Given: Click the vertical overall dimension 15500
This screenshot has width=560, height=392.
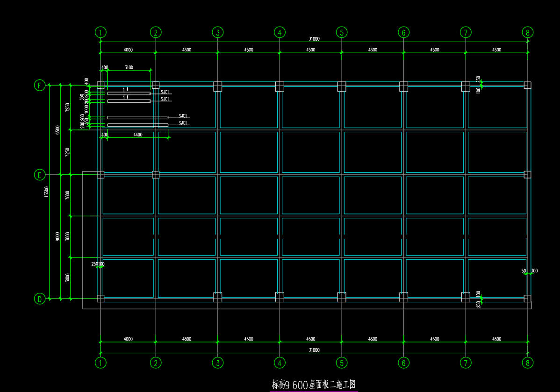Looking at the screenshot, I should coord(46,192).
